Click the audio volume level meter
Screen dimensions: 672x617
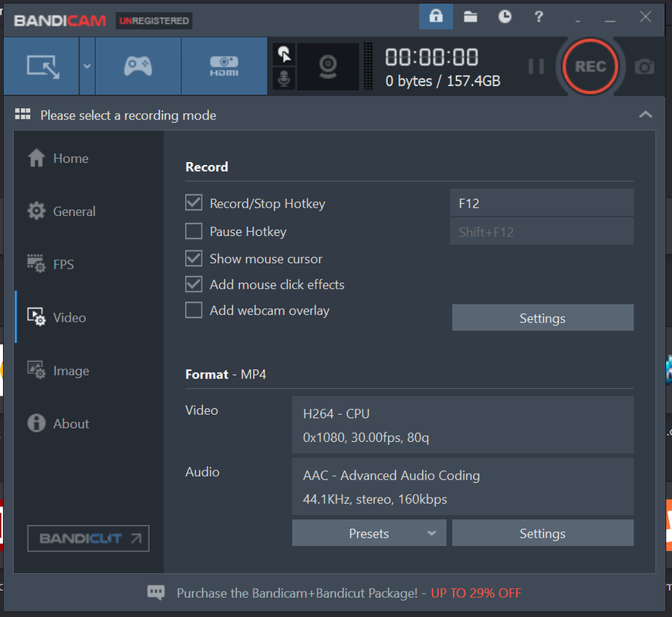(368, 66)
